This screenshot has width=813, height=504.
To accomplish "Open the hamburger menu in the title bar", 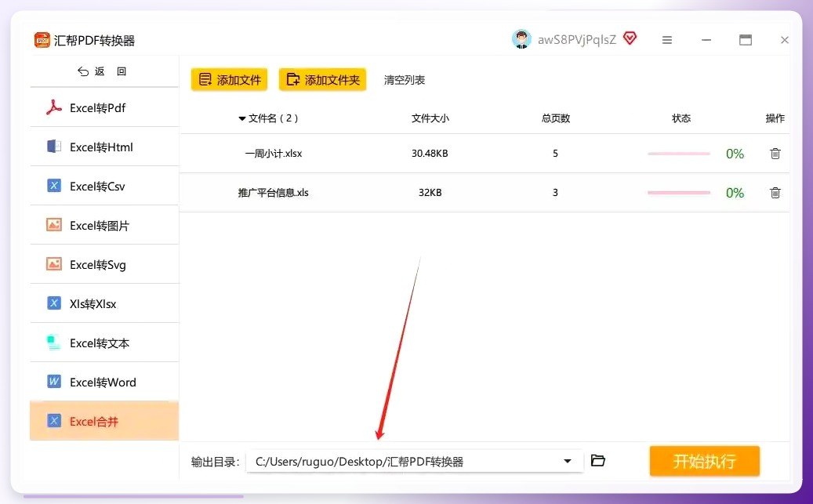I will pyautogui.click(x=667, y=40).
